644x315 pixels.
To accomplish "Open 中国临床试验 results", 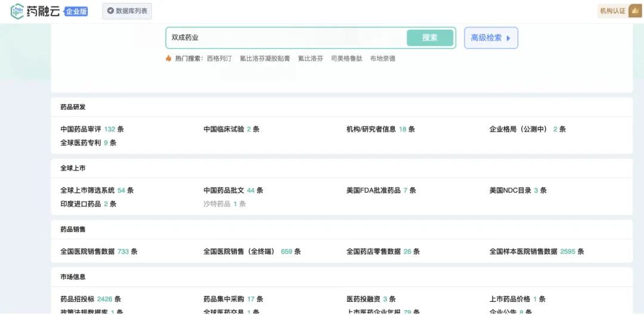I will (231, 129).
